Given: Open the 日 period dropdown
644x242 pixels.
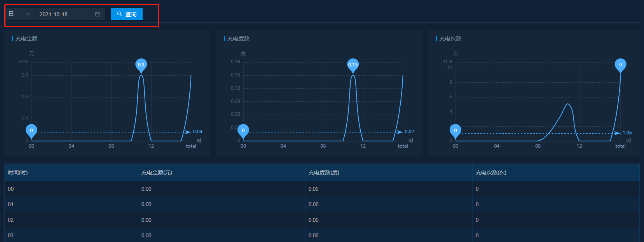Looking at the screenshot, I should pos(19,14).
